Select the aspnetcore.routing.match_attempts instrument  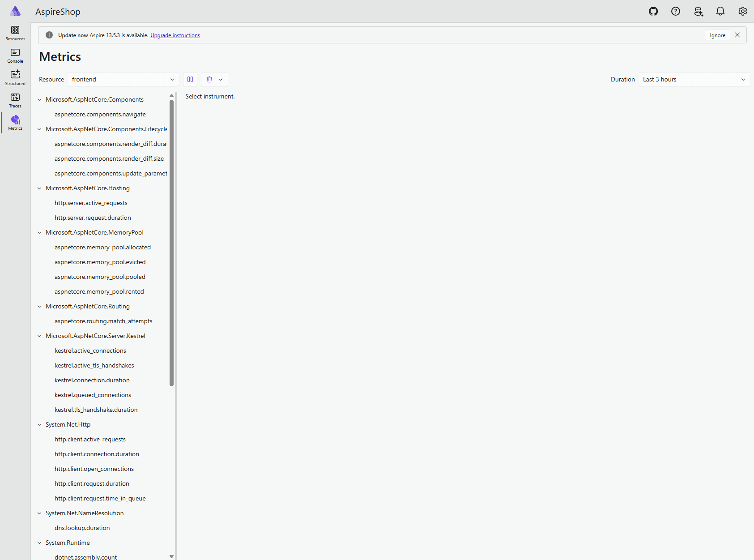coord(103,321)
